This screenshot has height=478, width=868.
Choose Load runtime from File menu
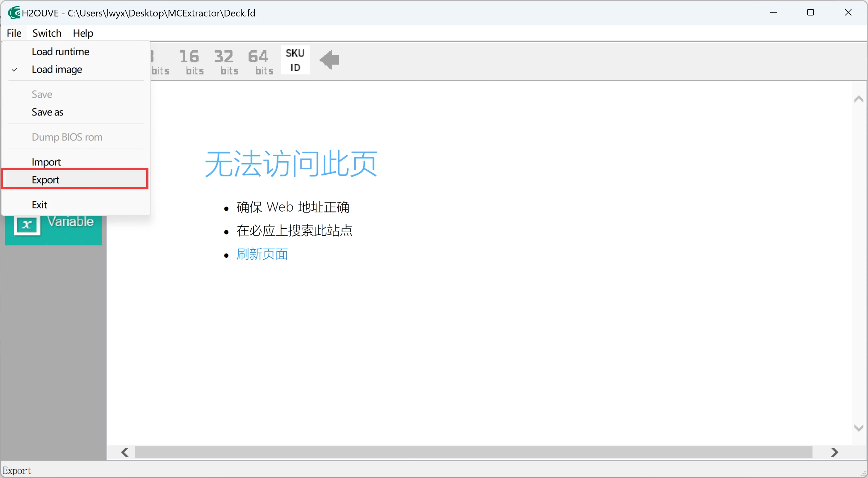76,52
